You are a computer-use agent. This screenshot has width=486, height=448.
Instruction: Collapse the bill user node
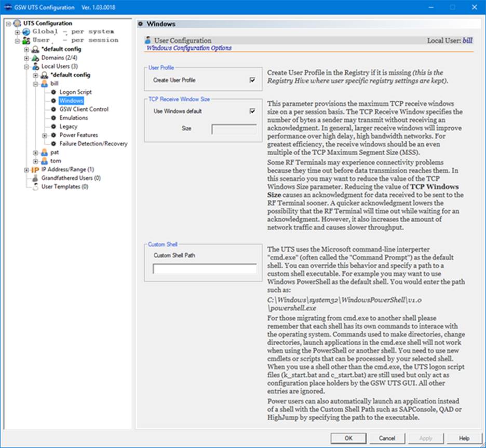pos(36,84)
